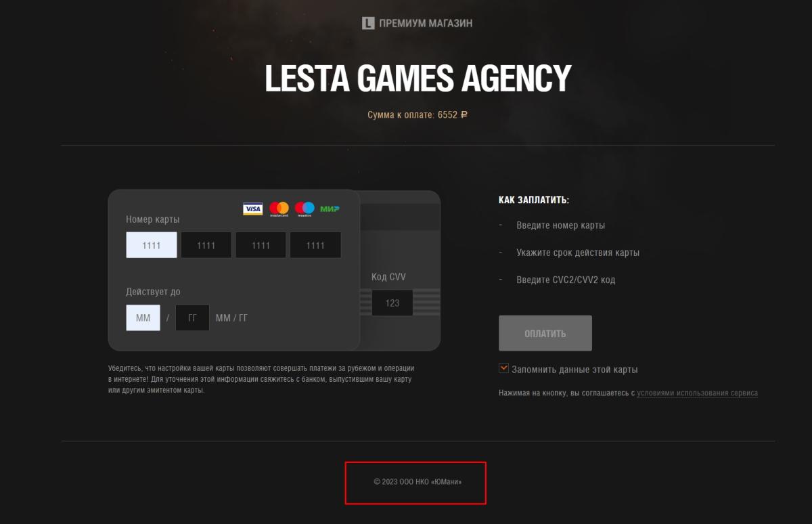812x524 pixels.
Task: Open the "условиями использования сервиса" link
Action: 697,393
